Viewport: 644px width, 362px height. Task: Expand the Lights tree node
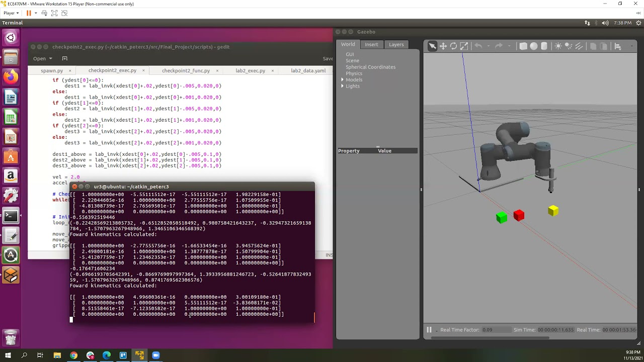pos(343,86)
